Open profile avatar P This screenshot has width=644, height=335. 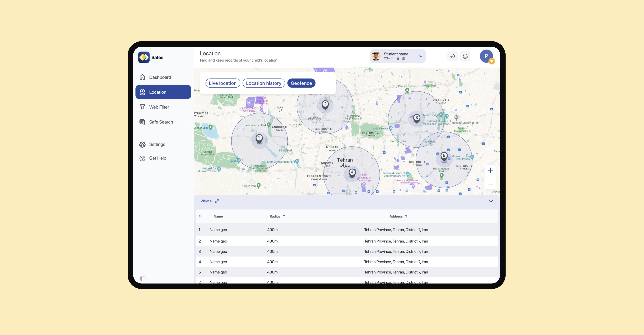486,56
